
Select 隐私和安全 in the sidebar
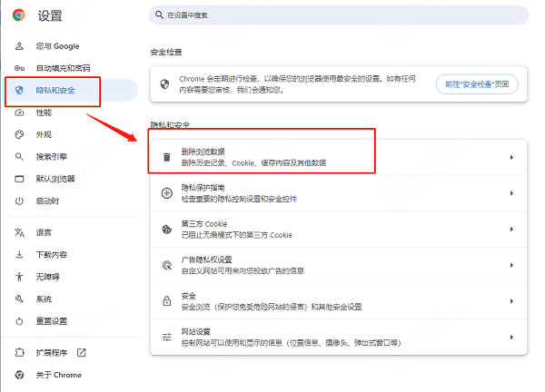[56, 90]
